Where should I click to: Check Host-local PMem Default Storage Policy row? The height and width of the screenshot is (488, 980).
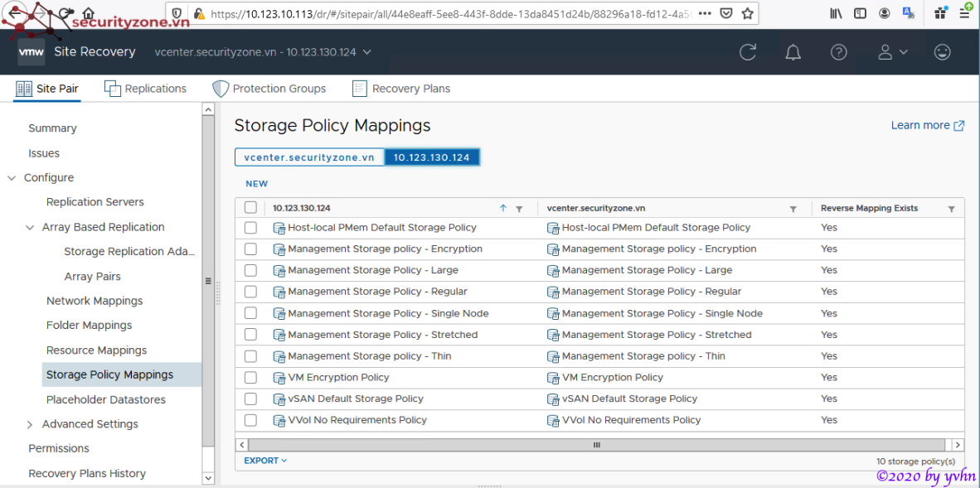pyautogui.click(x=250, y=228)
